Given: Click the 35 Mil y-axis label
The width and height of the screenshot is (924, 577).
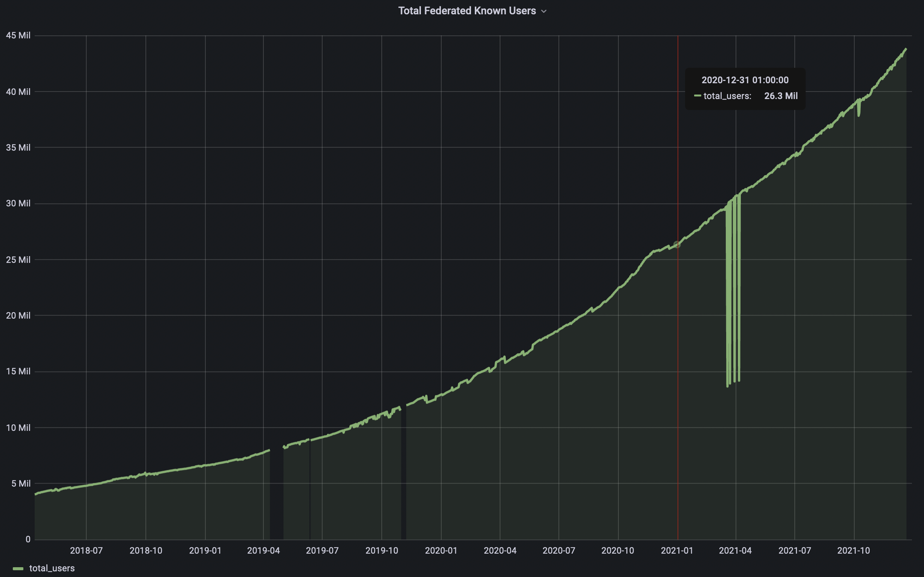Looking at the screenshot, I should (x=18, y=147).
